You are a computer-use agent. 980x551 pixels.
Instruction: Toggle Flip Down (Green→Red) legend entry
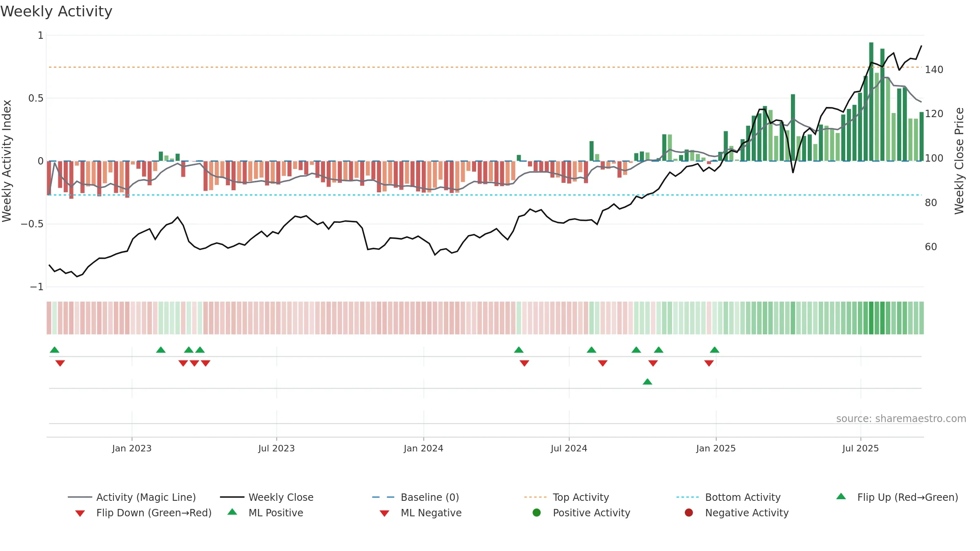tap(143, 513)
